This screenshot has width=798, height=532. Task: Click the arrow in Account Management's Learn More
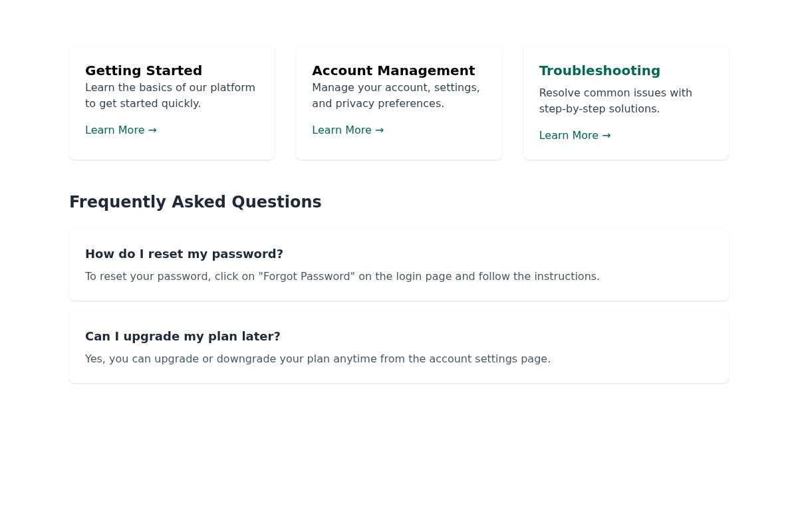[x=379, y=130]
